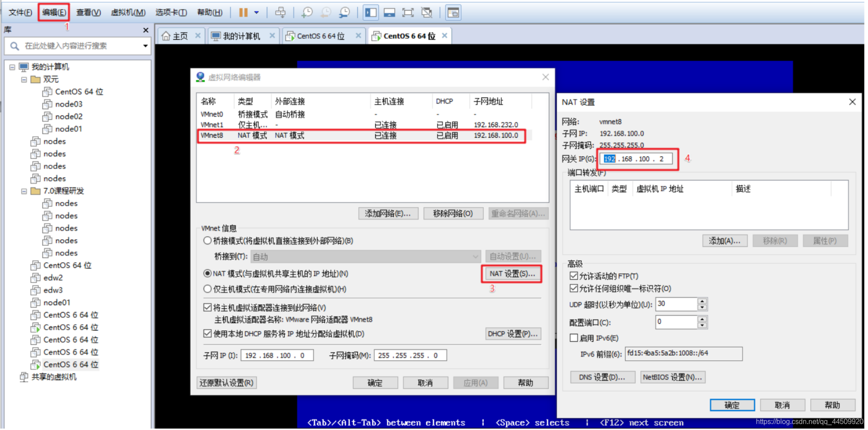The height and width of the screenshot is (430, 868).
Task: Toggle 将主机虚拟适配器连接到此网络 checkbox
Action: click(x=207, y=307)
